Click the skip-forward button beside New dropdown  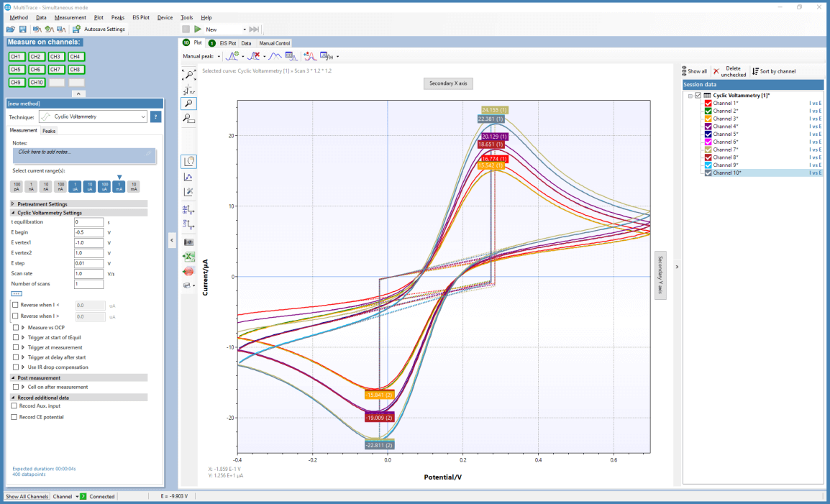254,29
